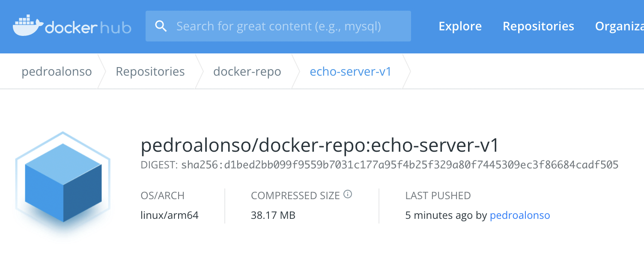The height and width of the screenshot is (253, 644).
Task: Select pedroalonso in the breadcrumb trail
Action: 56,71
